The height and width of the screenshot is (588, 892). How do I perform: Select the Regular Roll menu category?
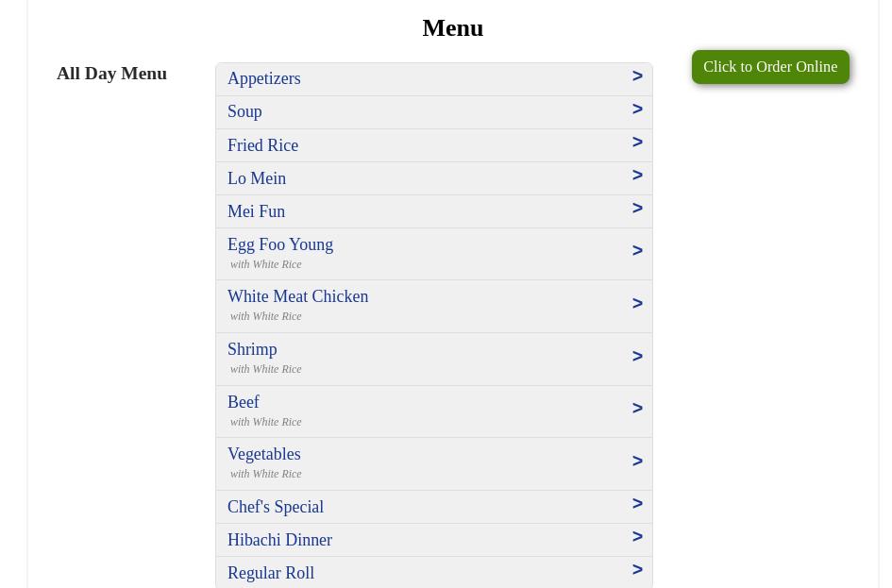coord(434,572)
